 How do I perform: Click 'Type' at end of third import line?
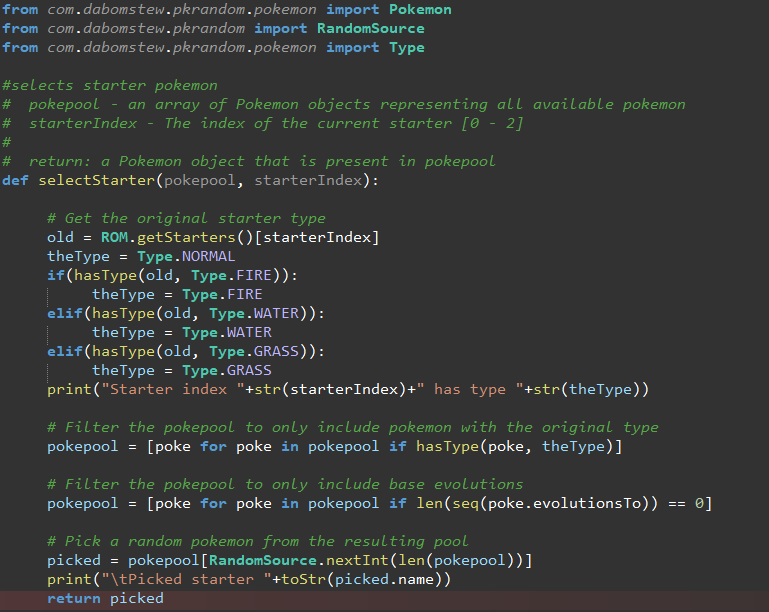coord(407,48)
